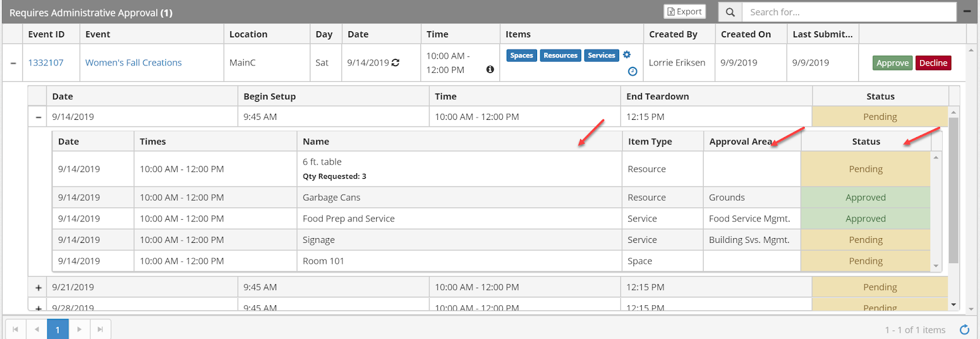Collapse the Requires Administrative Approval panel

tap(967, 12)
